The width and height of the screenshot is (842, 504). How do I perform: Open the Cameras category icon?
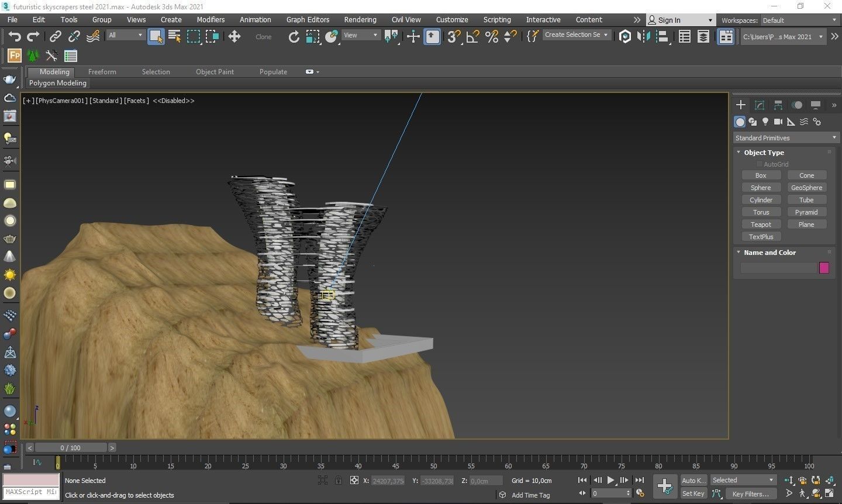pos(778,122)
